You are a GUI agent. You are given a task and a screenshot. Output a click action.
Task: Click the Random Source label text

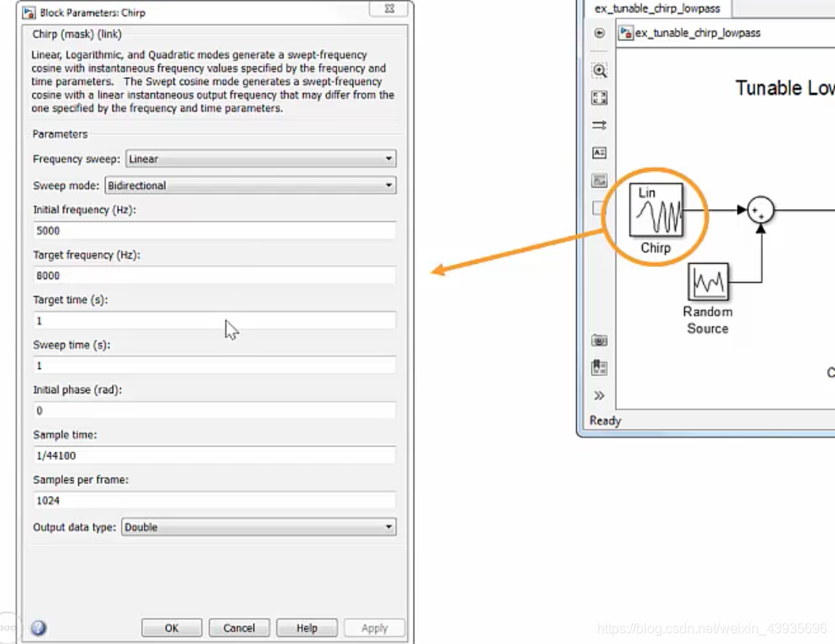coord(708,320)
